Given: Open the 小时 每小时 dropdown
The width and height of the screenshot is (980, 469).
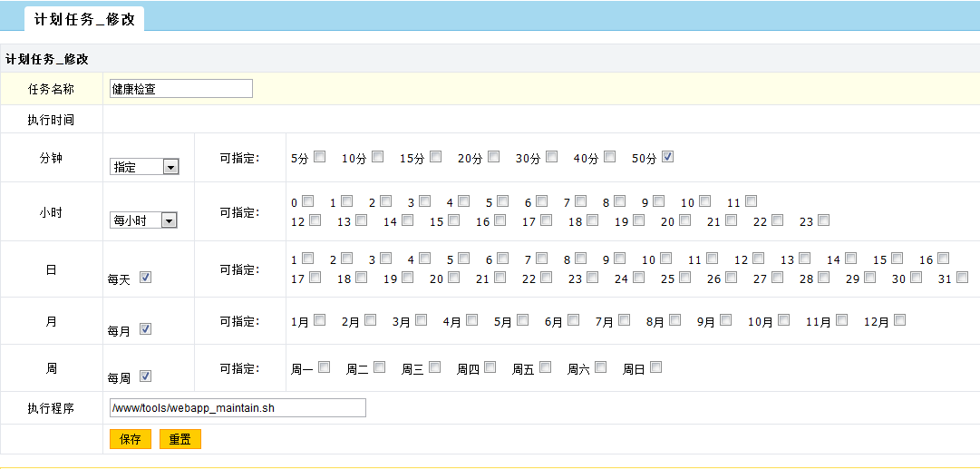Looking at the screenshot, I should coord(142,220).
